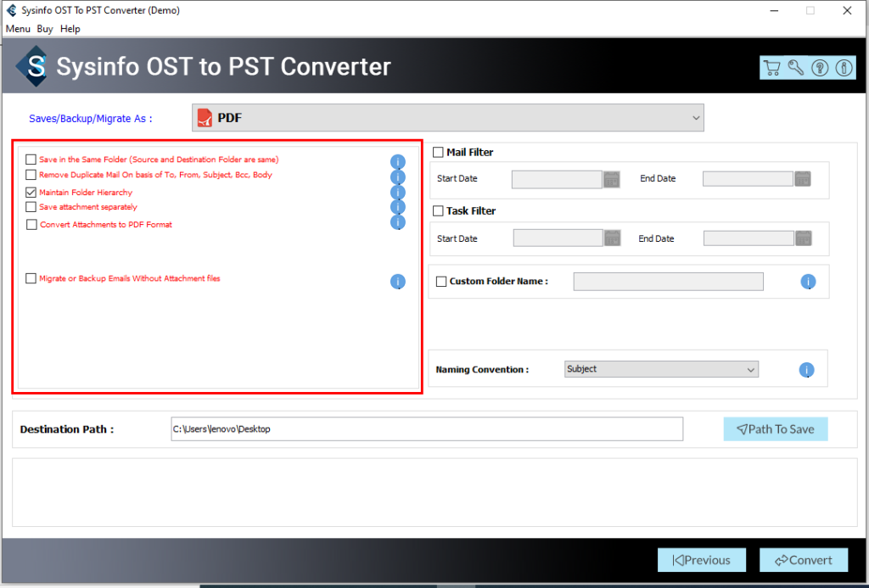Uncheck Maintain Folder Hierarchy
The height and width of the screenshot is (588, 869).
click(x=31, y=193)
